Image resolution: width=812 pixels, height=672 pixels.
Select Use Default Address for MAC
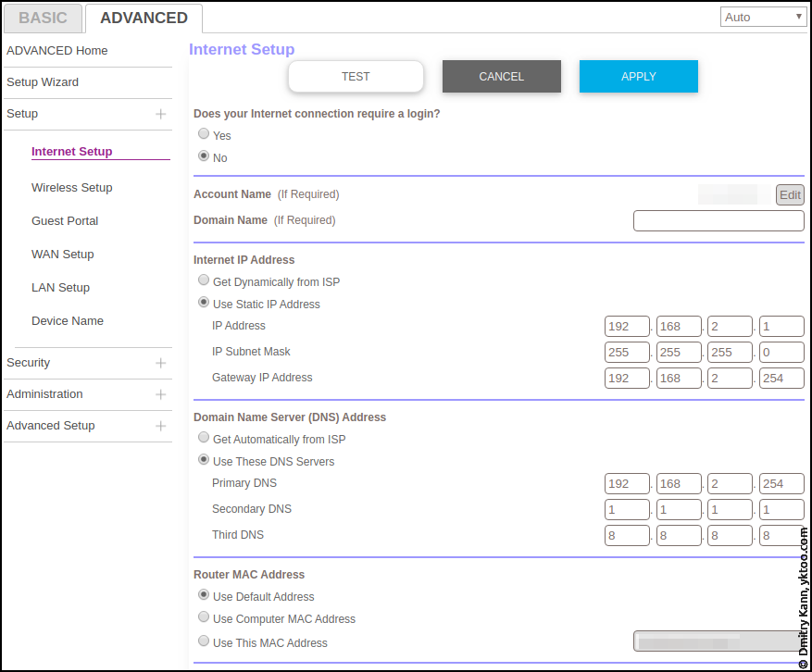pos(204,595)
